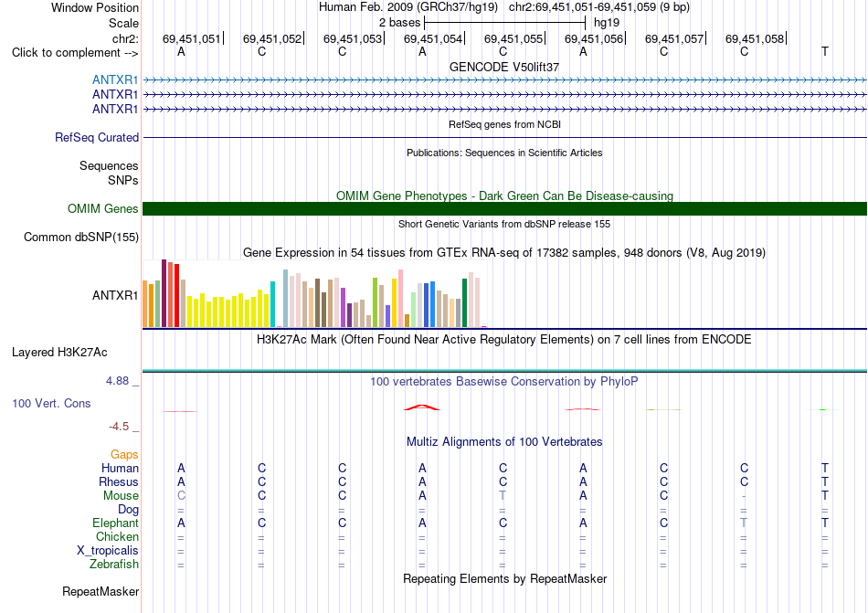The image size is (868, 613).
Task: Click the 'Human' alignment row label
Action: [x=120, y=468]
